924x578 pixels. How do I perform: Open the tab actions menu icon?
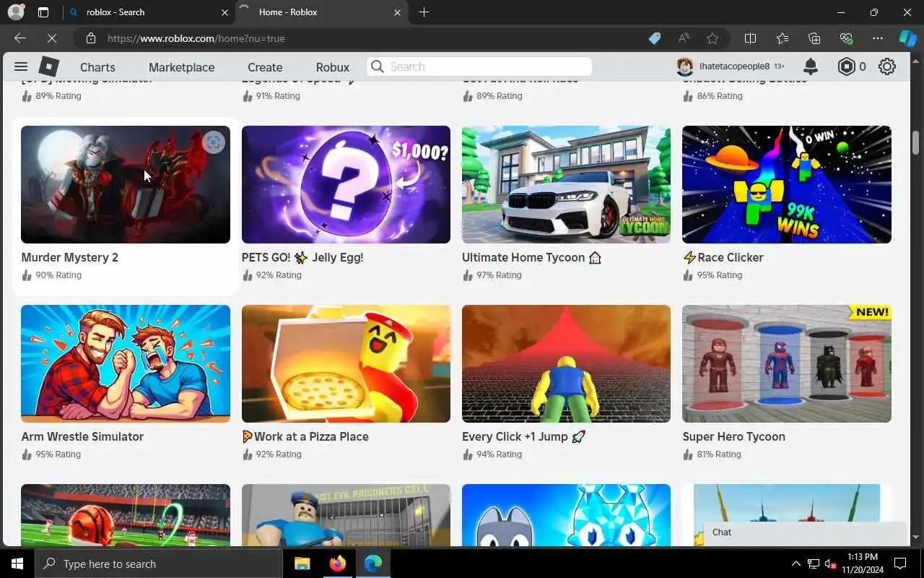[x=43, y=12]
